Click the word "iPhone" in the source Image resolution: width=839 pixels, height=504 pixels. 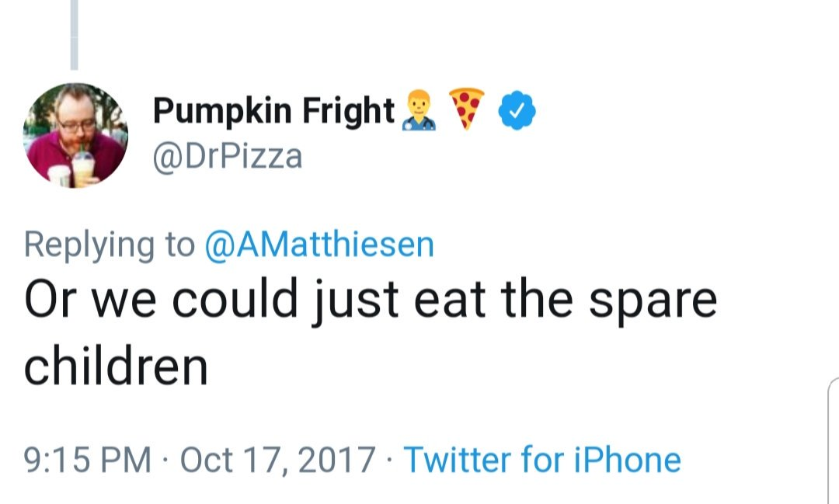tap(629, 460)
